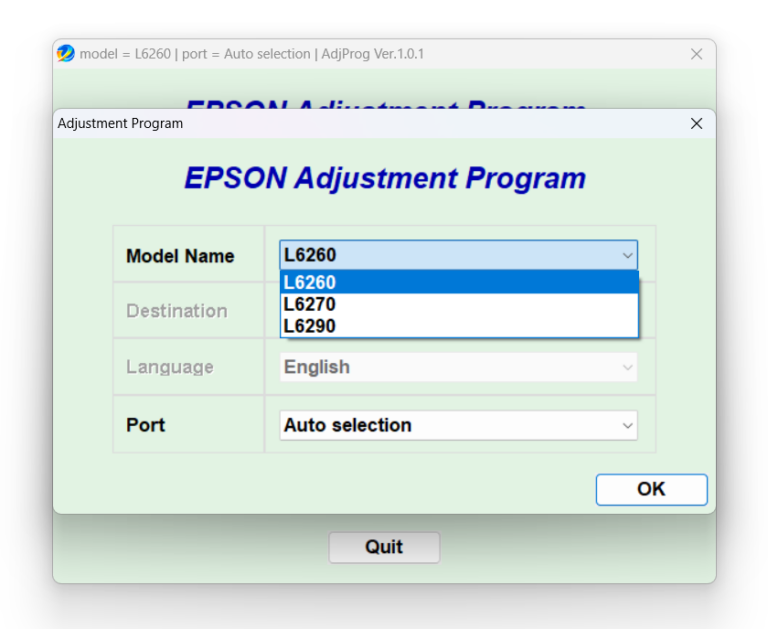This screenshot has width=768, height=629.
Task: Click the Model Name label
Action: point(180,256)
